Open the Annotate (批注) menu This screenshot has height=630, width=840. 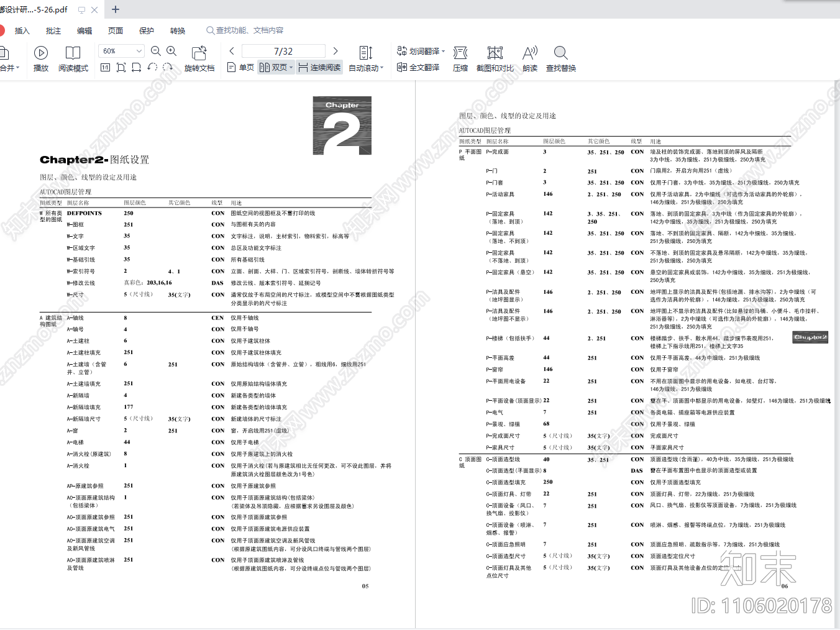click(53, 30)
